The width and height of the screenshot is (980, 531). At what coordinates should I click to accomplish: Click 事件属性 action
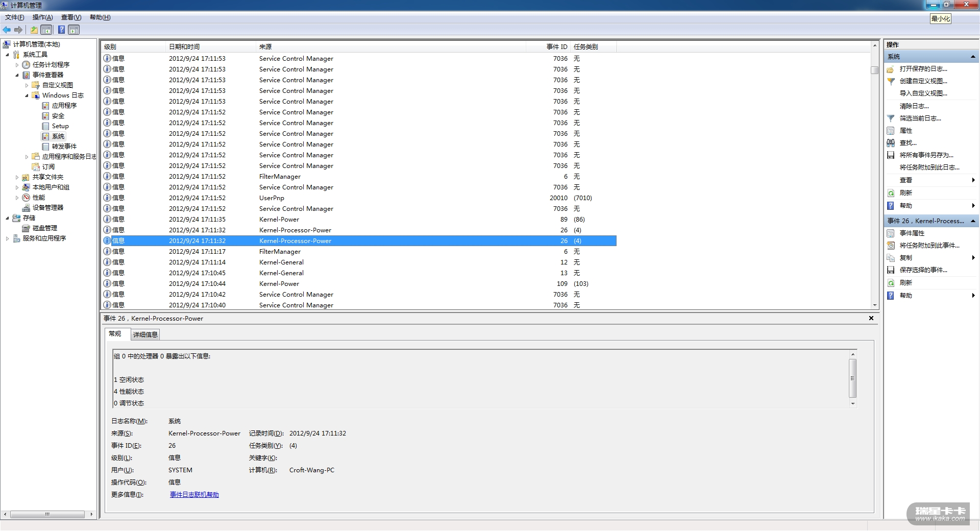[912, 233]
